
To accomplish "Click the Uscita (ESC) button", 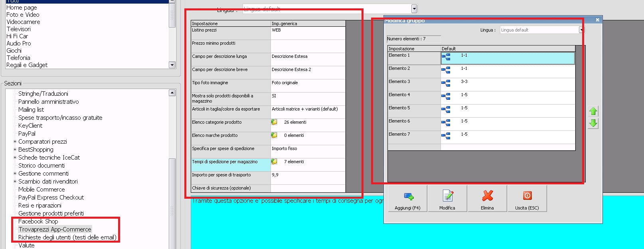I will coord(527,198).
